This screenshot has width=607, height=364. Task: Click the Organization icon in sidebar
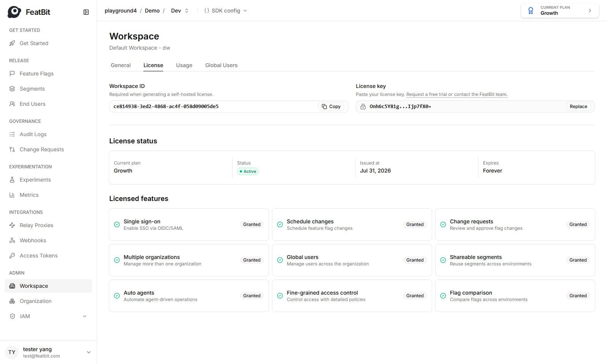point(12,301)
